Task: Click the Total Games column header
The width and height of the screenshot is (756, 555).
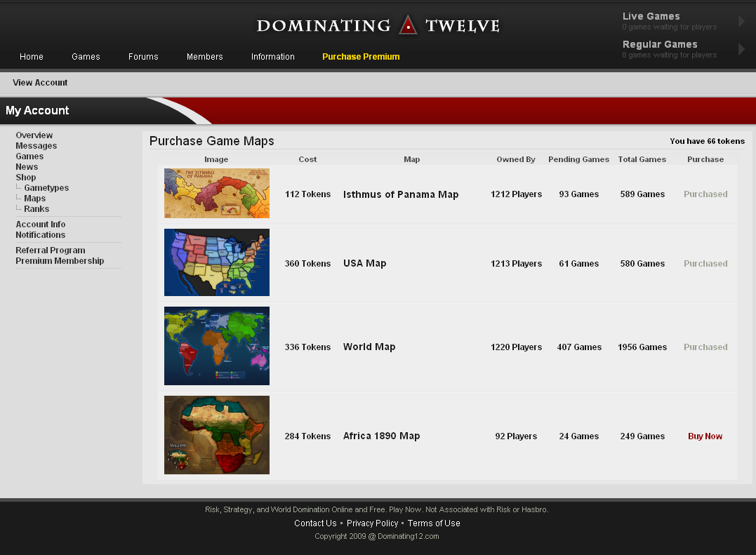Action: coord(642,159)
